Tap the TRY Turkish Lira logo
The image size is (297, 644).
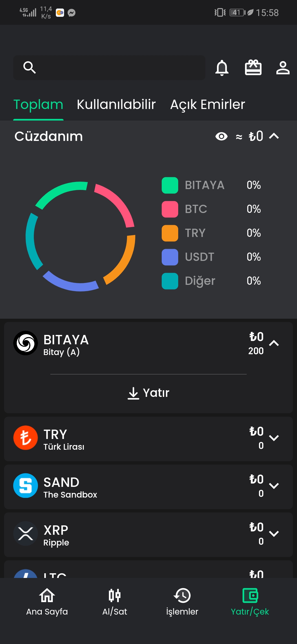click(26, 438)
